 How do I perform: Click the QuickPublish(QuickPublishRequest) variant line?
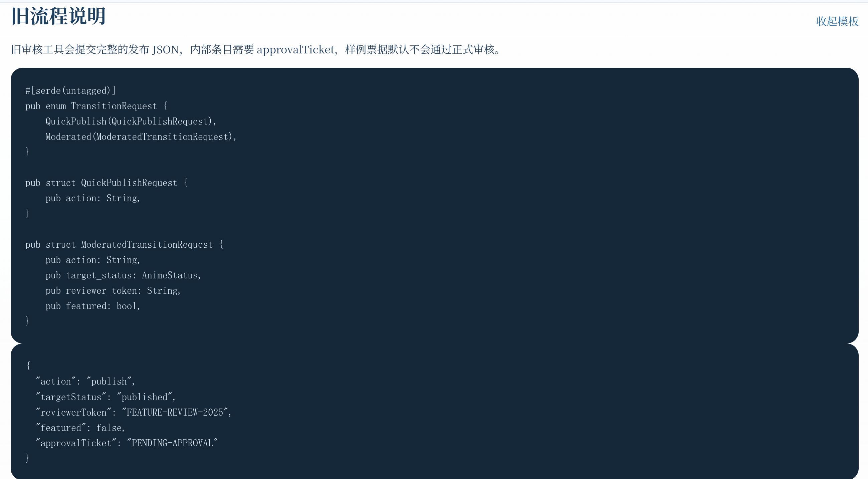[131, 121]
